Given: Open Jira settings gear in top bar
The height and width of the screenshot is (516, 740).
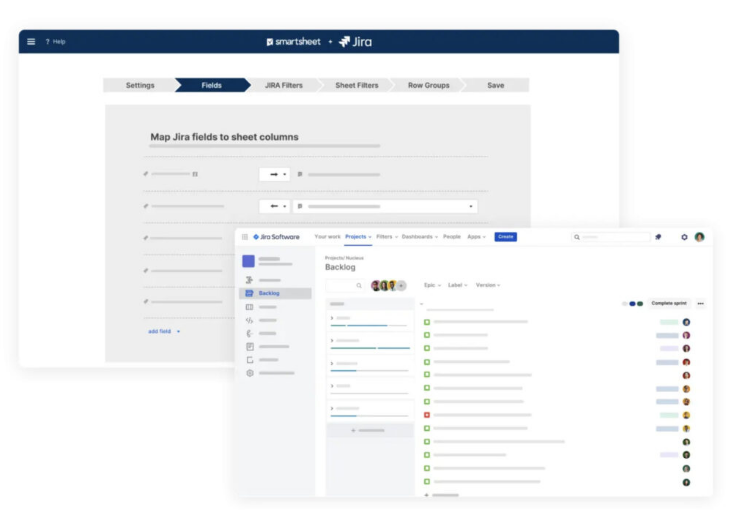Looking at the screenshot, I should (684, 237).
